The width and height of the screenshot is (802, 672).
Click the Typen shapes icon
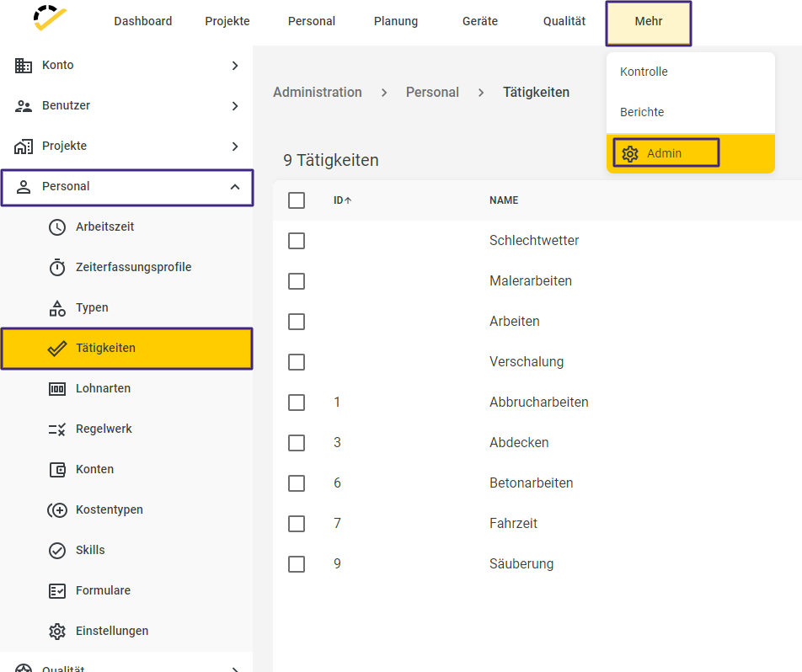(56, 308)
